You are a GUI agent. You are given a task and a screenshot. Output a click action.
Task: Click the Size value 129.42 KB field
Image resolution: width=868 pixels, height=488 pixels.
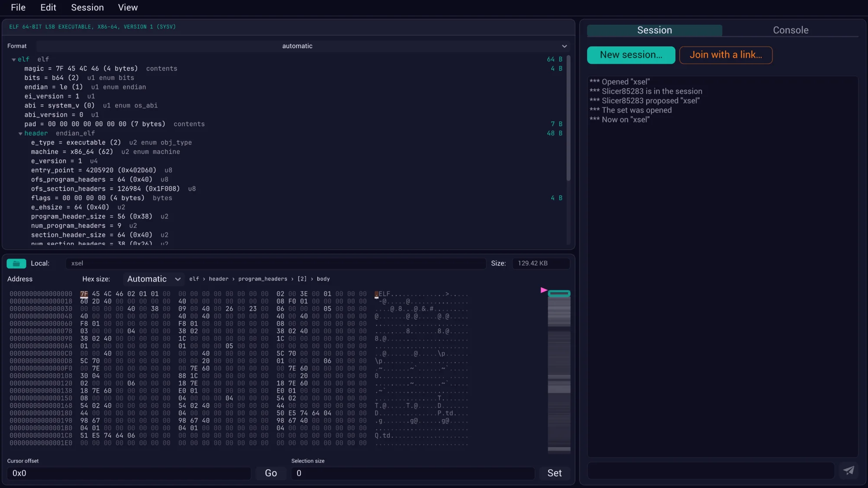click(541, 263)
